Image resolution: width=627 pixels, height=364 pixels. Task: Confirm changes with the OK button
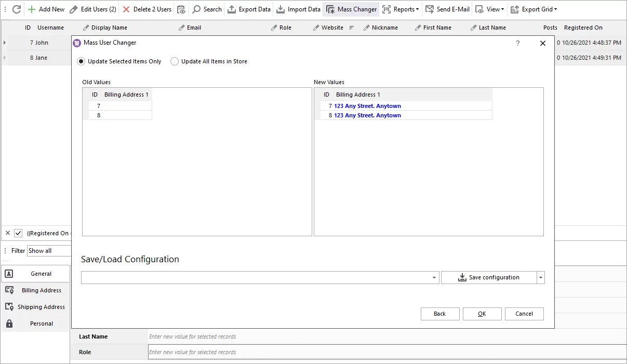[x=482, y=314]
